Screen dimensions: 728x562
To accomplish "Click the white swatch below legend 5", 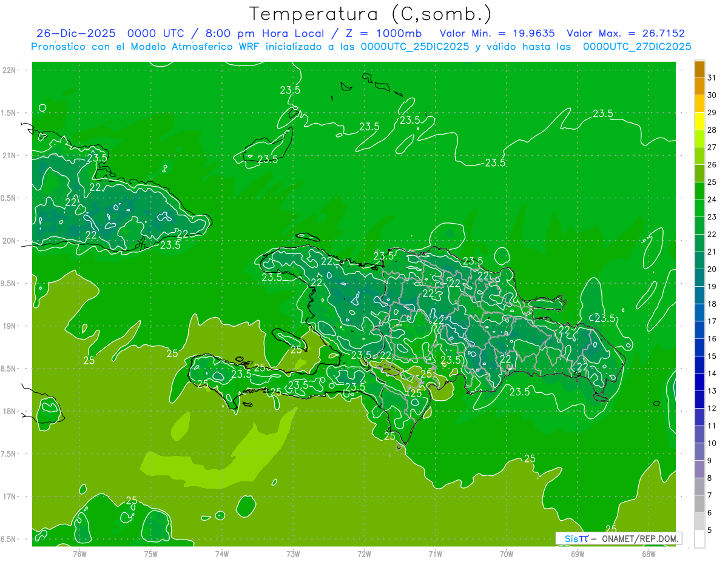I will pos(699,539).
